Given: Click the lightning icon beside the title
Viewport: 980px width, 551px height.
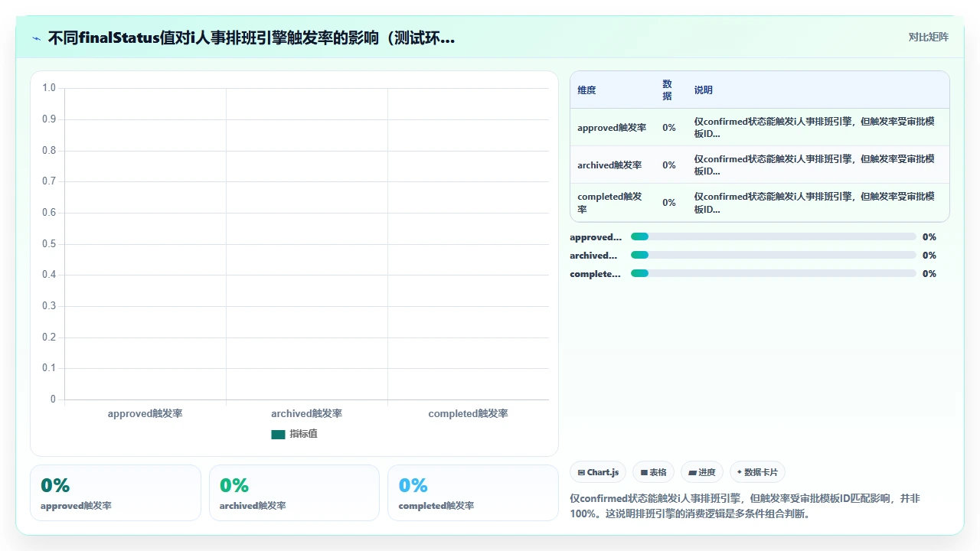Looking at the screenshot, I should pos(37,37).
